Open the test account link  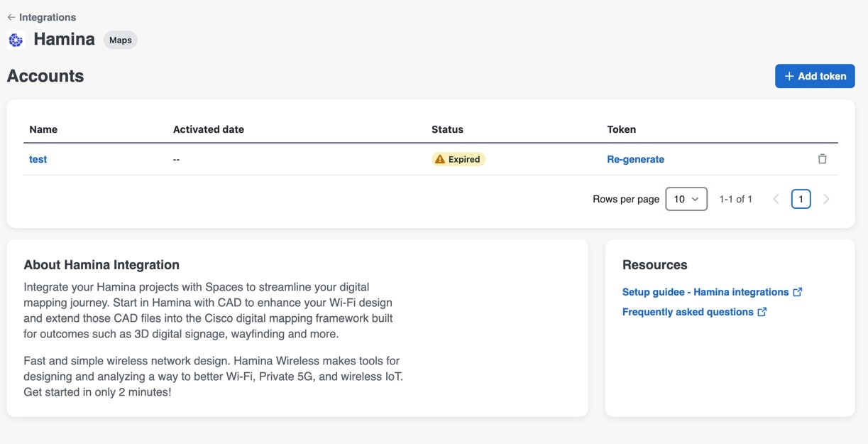click(x=38, y=159)
